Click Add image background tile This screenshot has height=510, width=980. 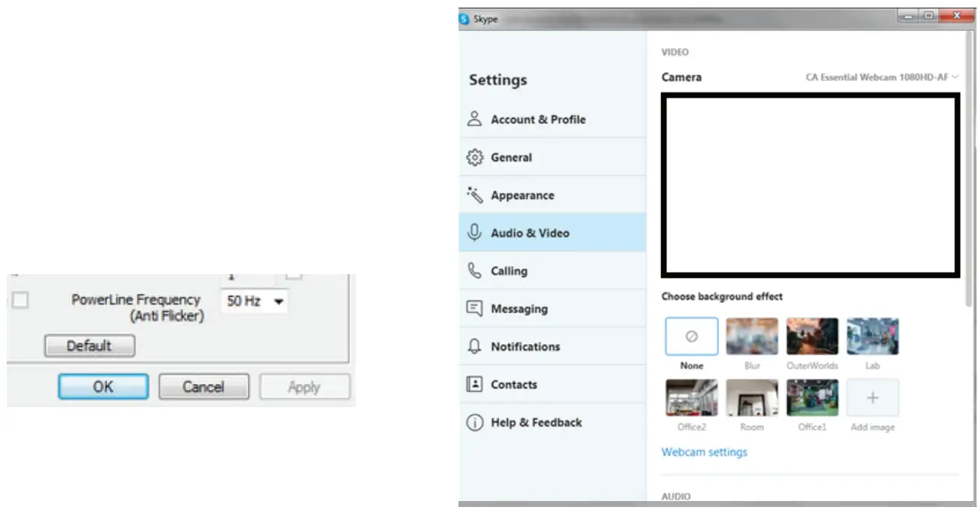click(872, 398)
